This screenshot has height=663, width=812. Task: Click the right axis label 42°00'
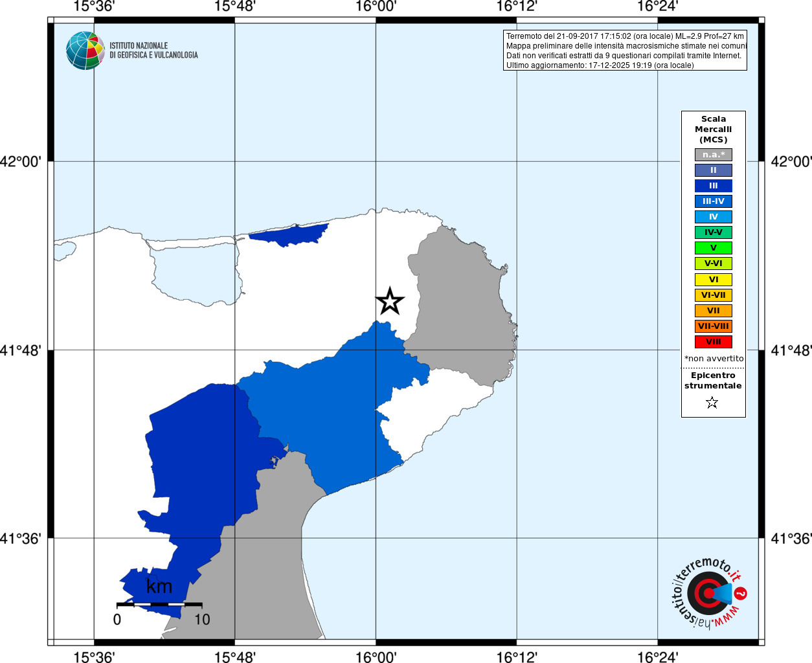(791, 161)
